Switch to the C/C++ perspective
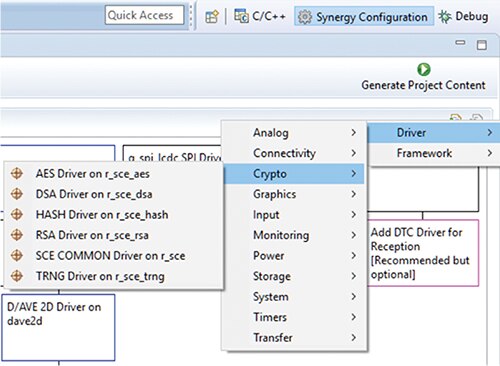The width and height of the screenshot is (500, 366). coord(260,16)
